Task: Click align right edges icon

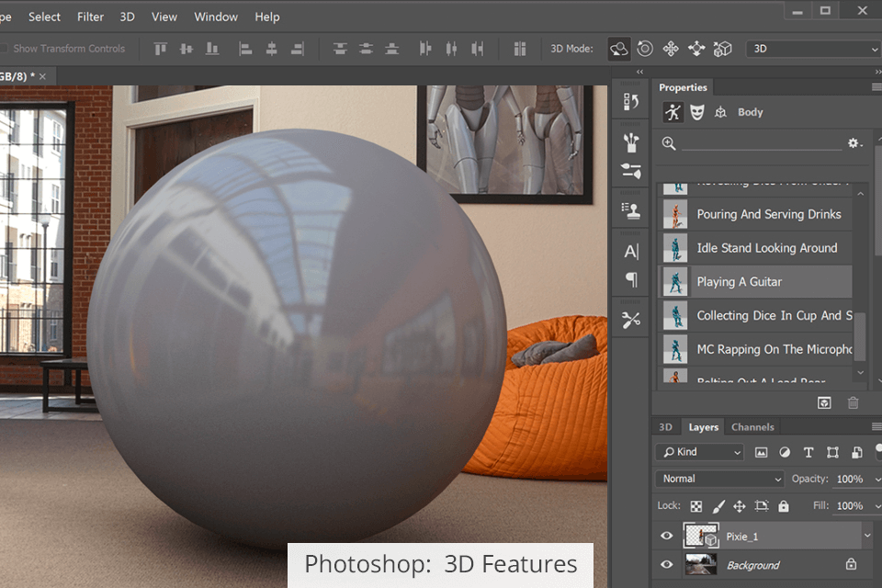Action: (298, 49)
